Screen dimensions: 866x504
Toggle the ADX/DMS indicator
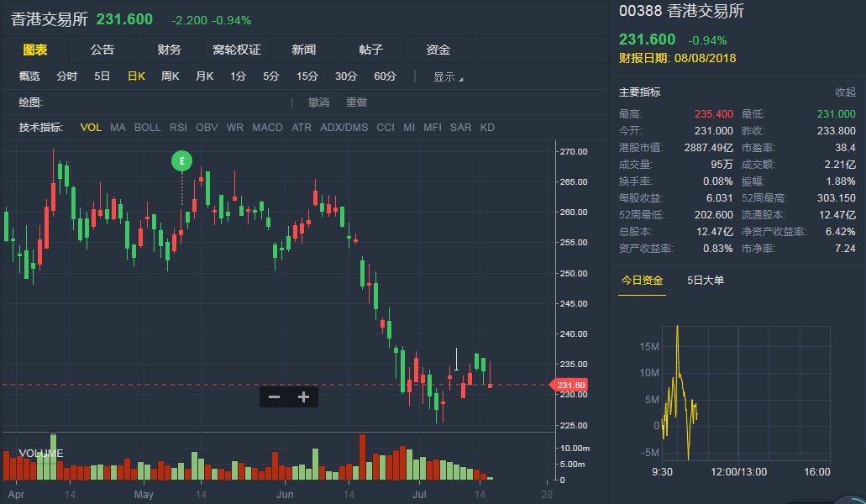(344, 128)
